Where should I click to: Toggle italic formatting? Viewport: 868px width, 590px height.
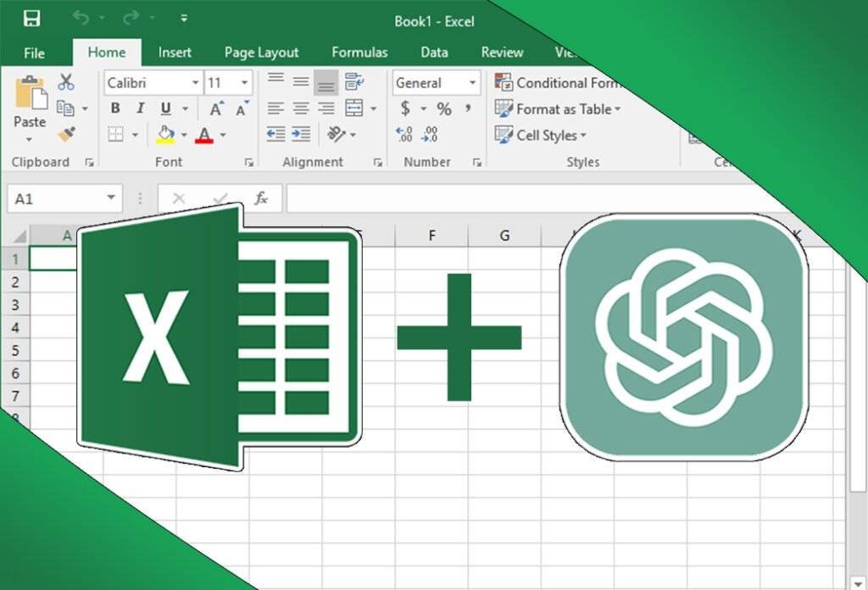tap(140, 107)
